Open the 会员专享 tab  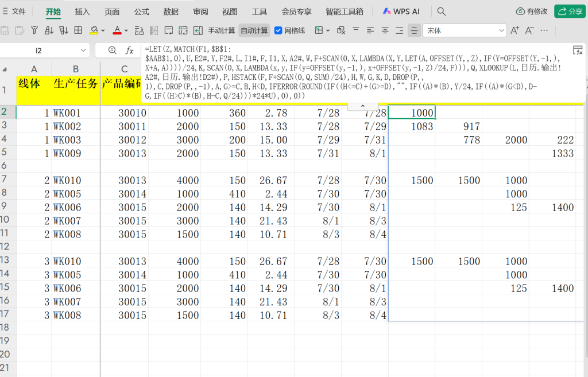[x=296, y=11]
